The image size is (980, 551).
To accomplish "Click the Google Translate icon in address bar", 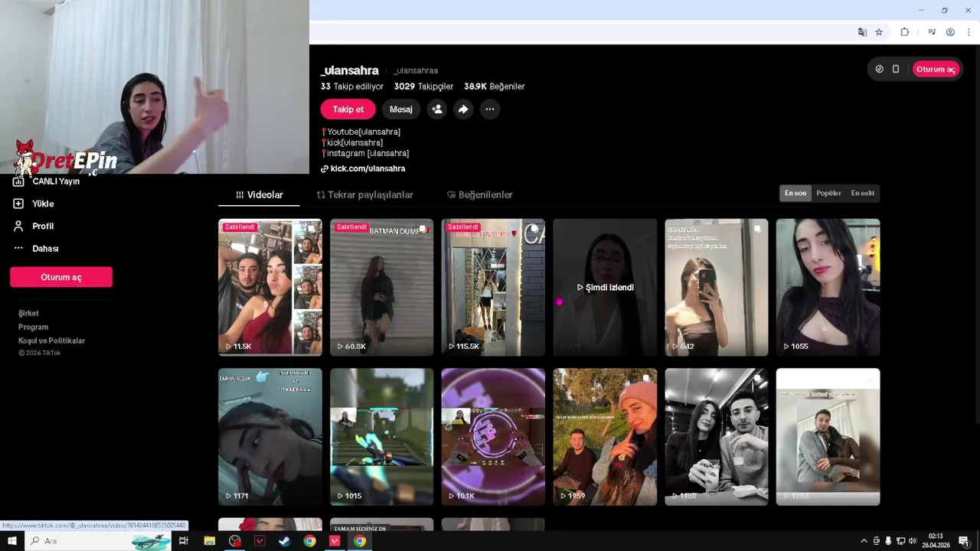I will (862, 32).
